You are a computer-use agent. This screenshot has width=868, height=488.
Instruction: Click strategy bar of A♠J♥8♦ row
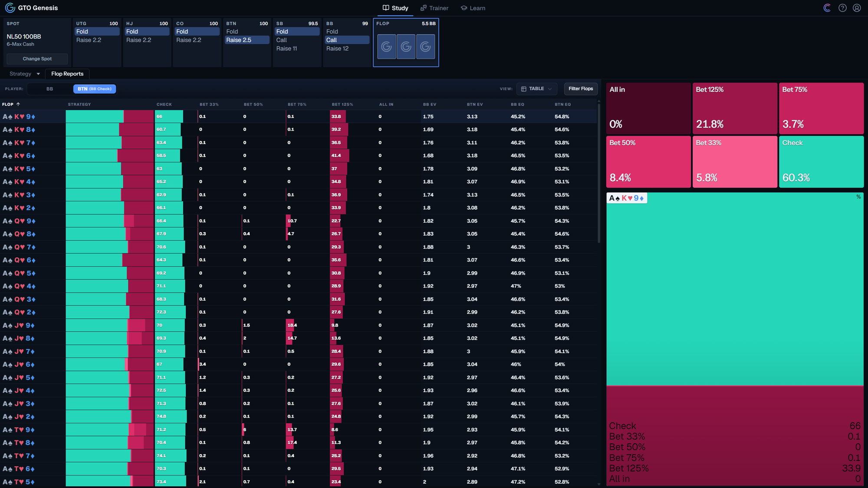coord(110,338)
